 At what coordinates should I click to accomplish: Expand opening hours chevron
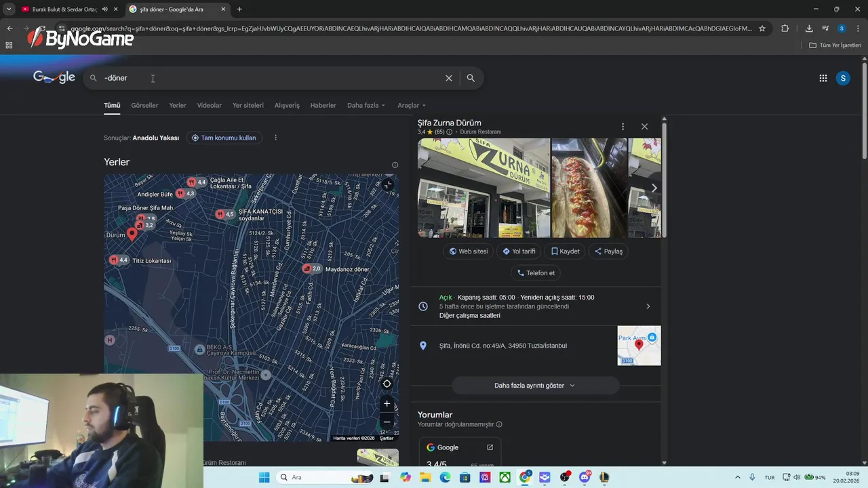[648, 306]
